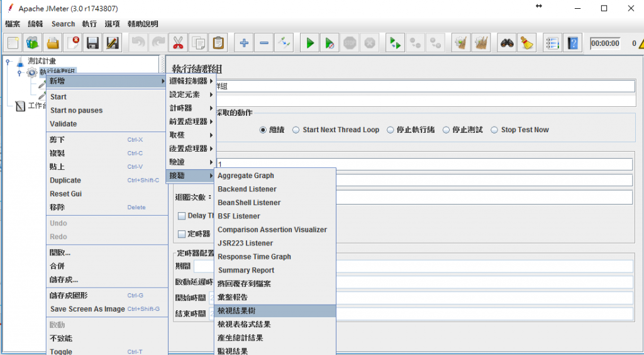Choose Backend Listener entry

[275, 189]
